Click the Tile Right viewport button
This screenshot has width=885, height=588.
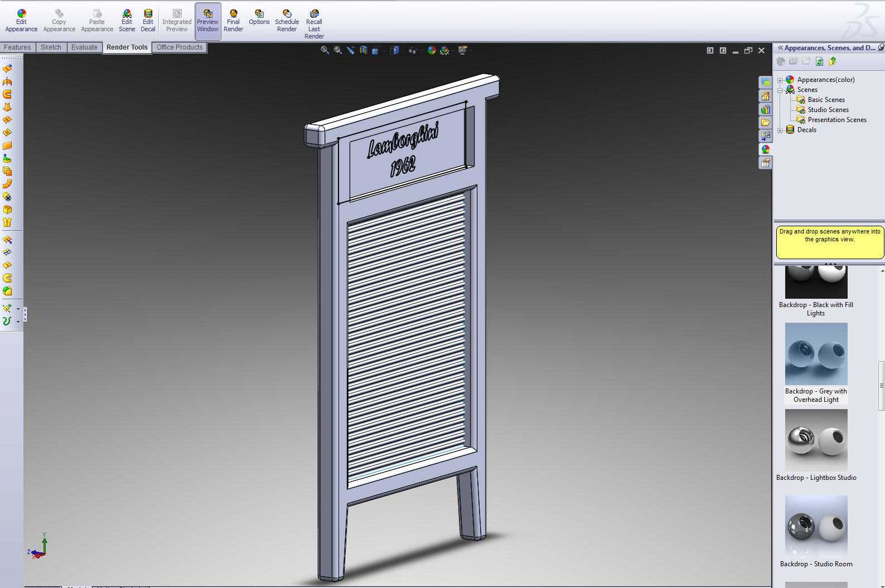point(723,50)
